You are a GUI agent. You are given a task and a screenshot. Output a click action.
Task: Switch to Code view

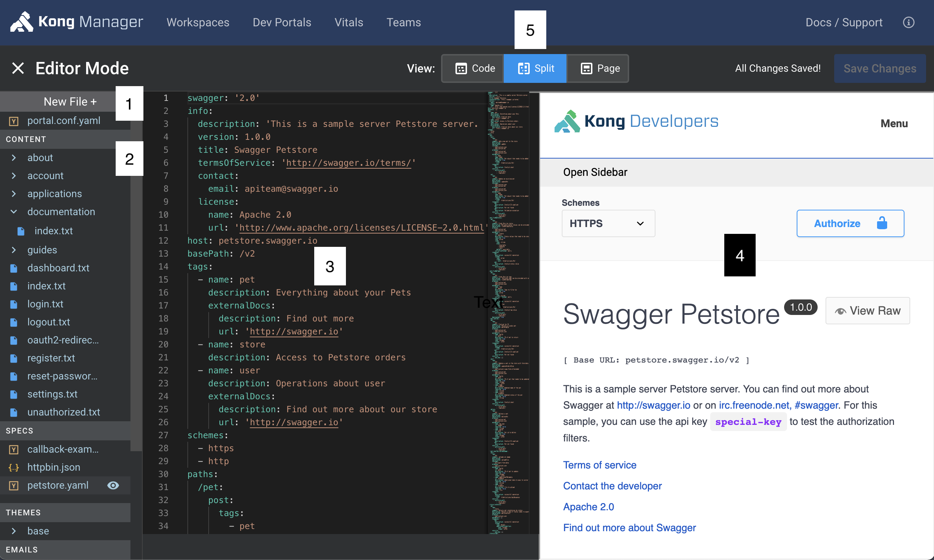pyautogui.click(x=473, y=68)
